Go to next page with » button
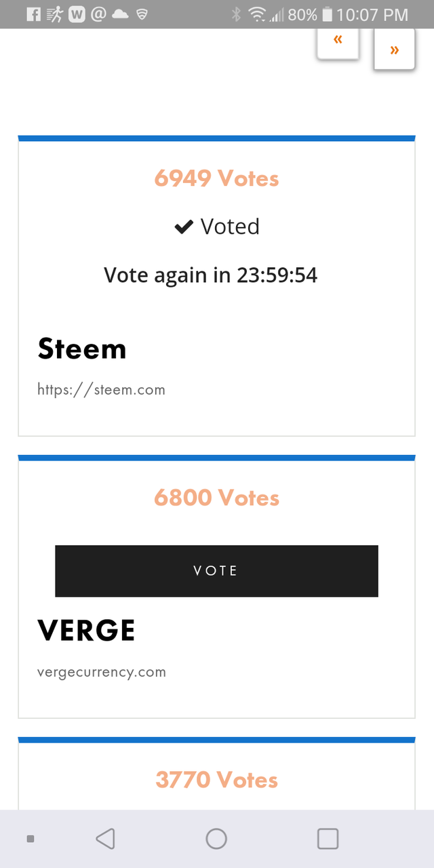Image resolution: width=434 pixels, height=868 pixels. pos(394,49)
